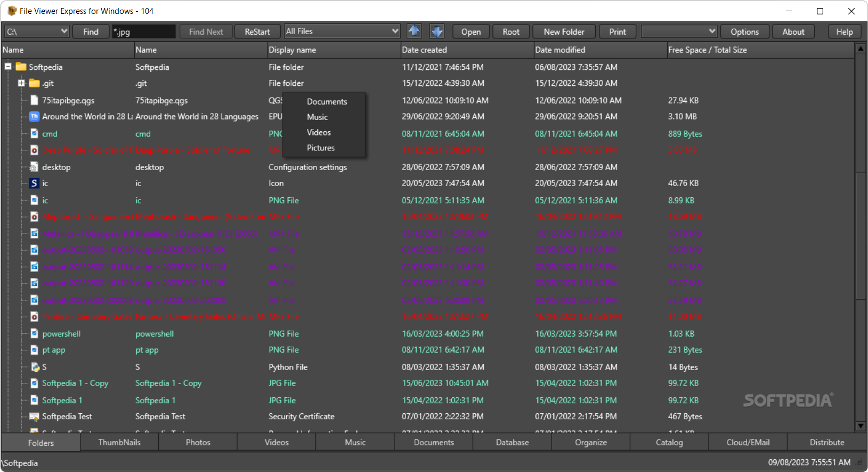Click the Softpedia Test certificate icon
868x472 pixels.
[x=35, y=417]
